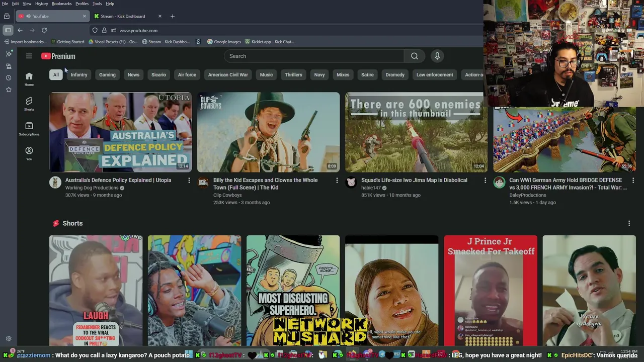Open Australia's Defence Policy Explained thumbnail
The image size is (644, 362).
[x=121, y=132]
